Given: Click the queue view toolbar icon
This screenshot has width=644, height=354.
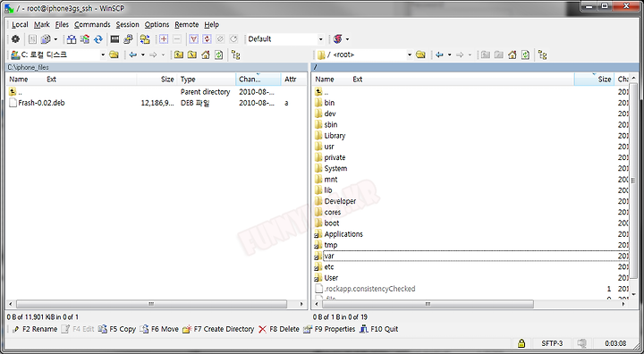Looking at the screenshot, I should (46, 39).
